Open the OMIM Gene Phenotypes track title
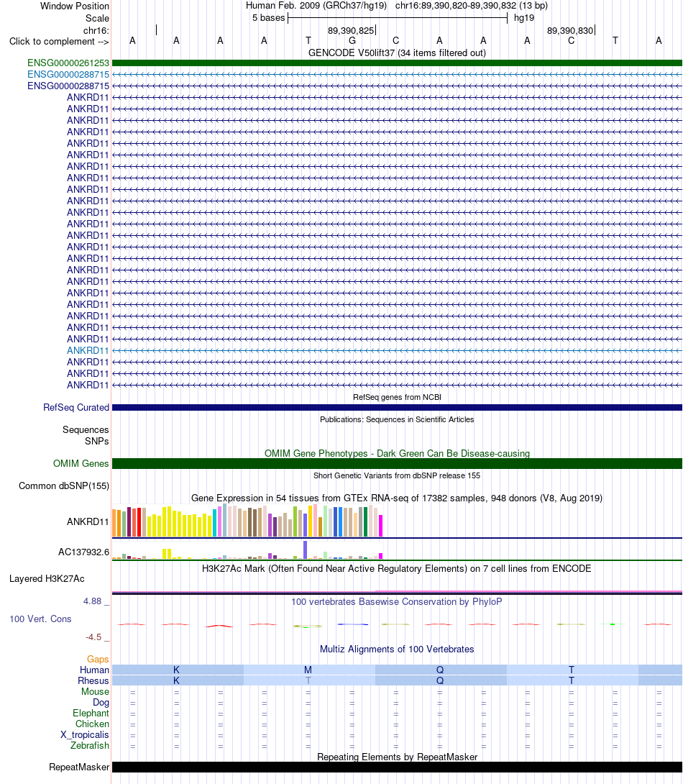The width and height of the screenshot is (683, 784). click(x=397, y=453)
